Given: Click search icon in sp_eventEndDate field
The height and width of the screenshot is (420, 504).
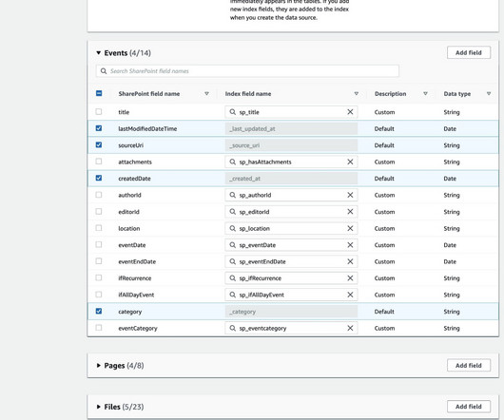Looking at the screenshot, I should pos(232,261).
